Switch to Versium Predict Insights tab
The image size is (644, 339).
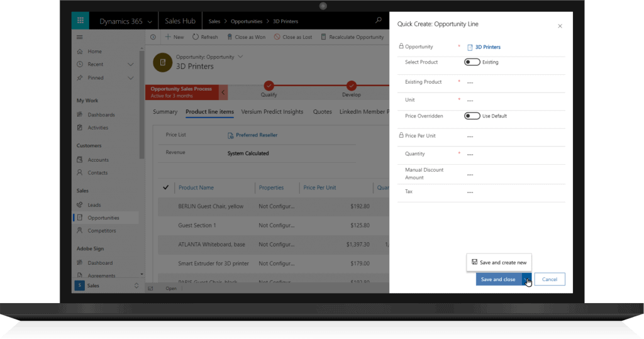pos(272,112)
